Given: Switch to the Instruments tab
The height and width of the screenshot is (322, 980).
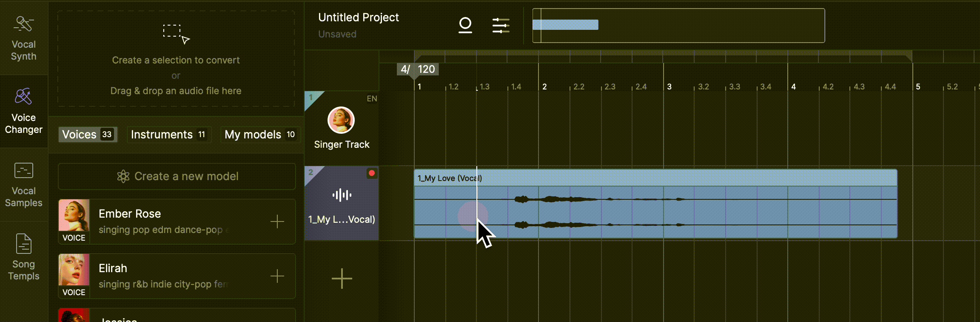Looking at the screenshot, I should coord(169,135).
